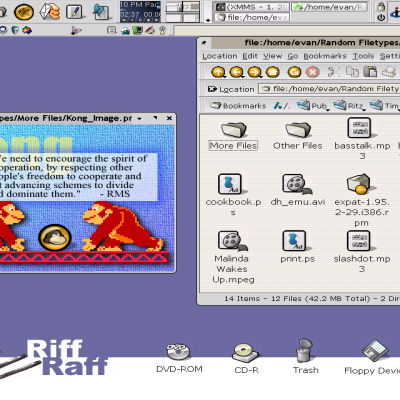
Task: Click the Paste clipboard icon
Action: pos(370,72)
